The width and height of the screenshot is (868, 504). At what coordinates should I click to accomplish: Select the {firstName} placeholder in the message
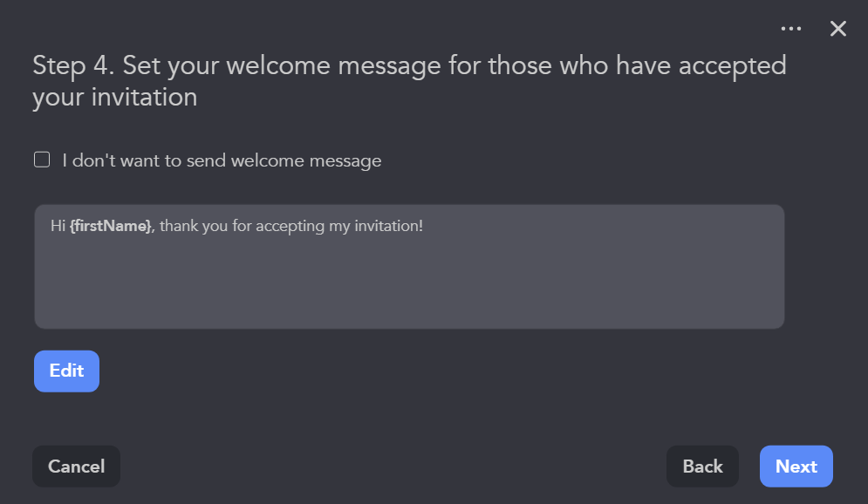pos(113,225)
